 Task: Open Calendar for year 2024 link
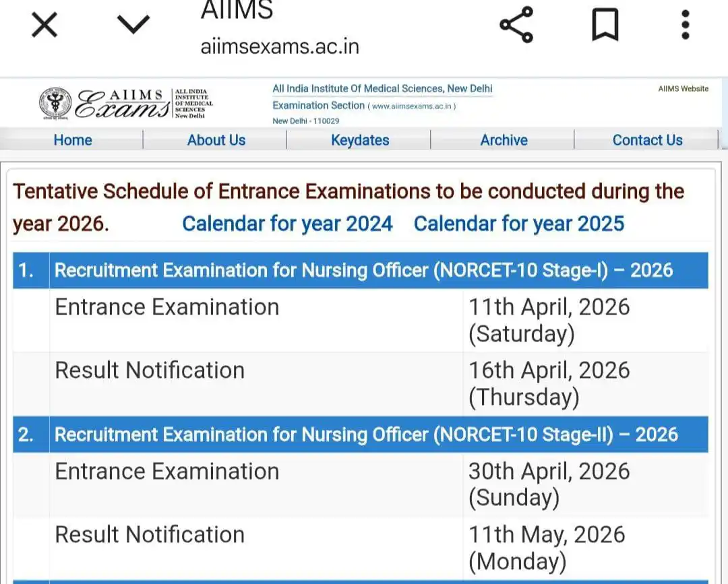(287, 224)
